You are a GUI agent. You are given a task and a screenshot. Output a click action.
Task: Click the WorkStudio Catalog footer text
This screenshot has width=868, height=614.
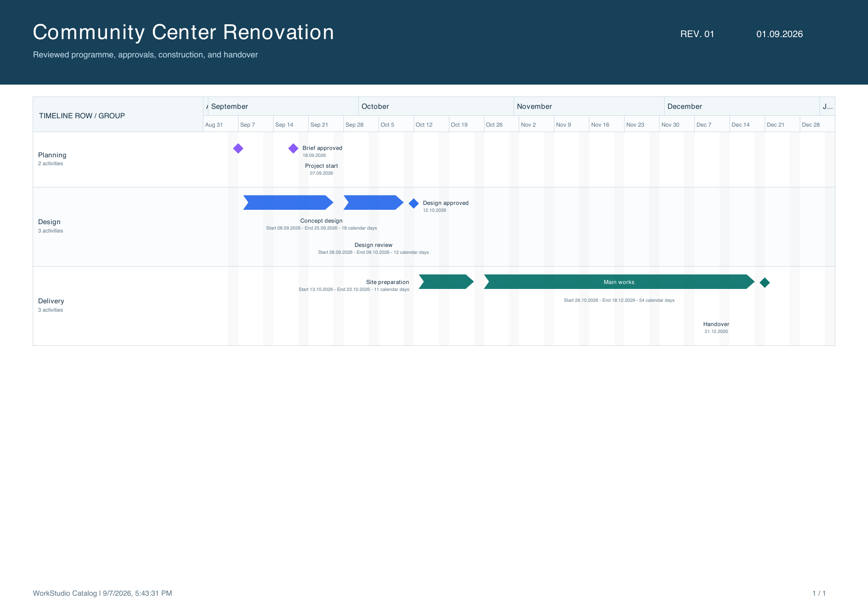[102, 593]
